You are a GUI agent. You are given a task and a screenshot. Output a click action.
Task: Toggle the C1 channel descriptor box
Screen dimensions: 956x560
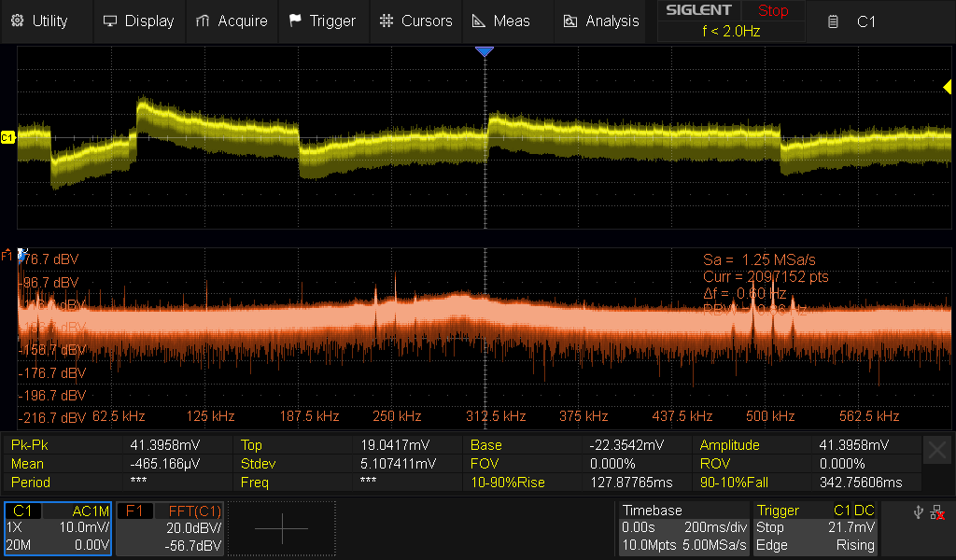coord(58,528)
